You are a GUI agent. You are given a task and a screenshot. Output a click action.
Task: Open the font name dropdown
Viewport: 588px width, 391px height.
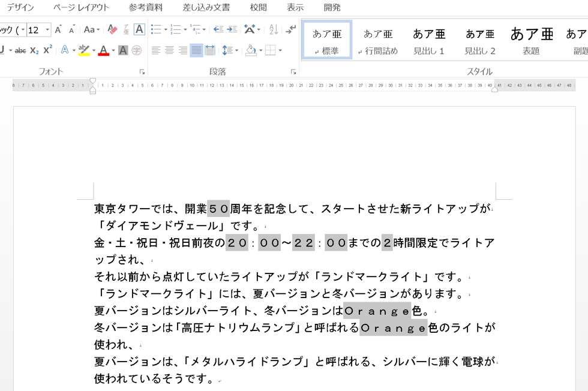23,29
